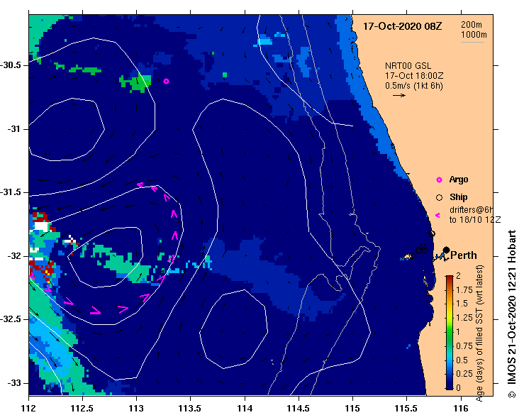Click the black Perth city dot
The width and height of the screenshot is (524, 420).
coord(446,250)
